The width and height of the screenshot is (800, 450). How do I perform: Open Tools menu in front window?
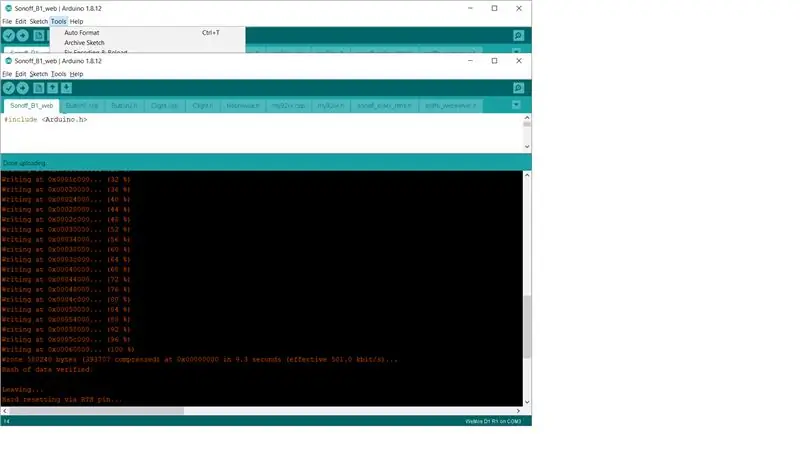pyautogui.click(x=59, y=74)
